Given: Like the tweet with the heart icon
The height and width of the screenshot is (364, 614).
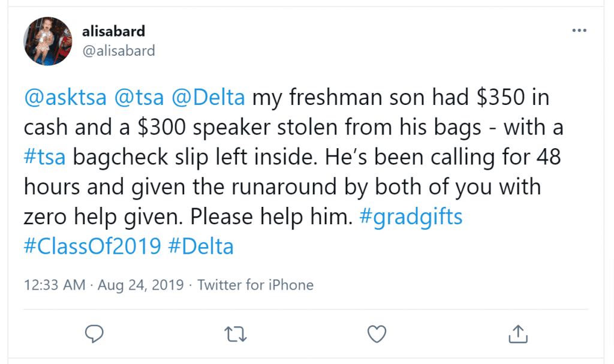Looking at the screenshot, I should (377, 334).
